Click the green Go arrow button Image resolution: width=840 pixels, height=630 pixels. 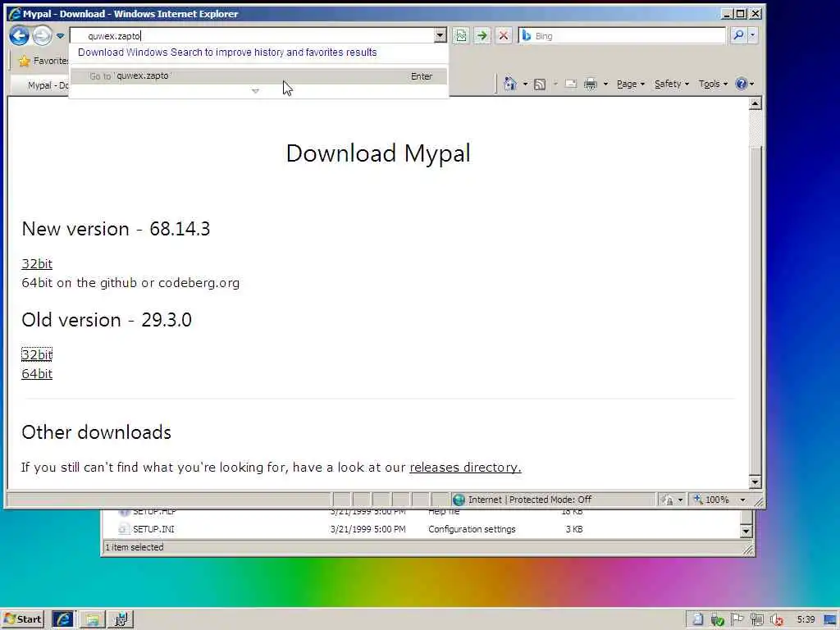[482, 36]
